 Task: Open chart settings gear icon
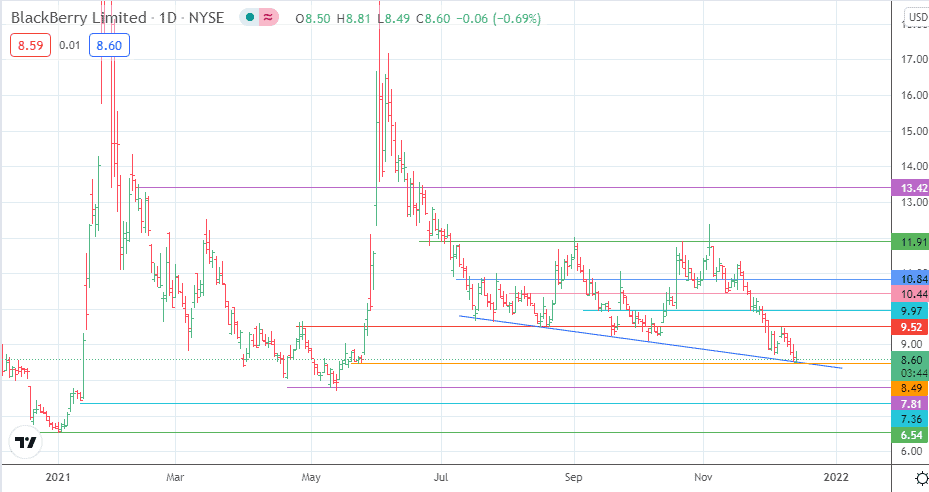coord(921,478)
